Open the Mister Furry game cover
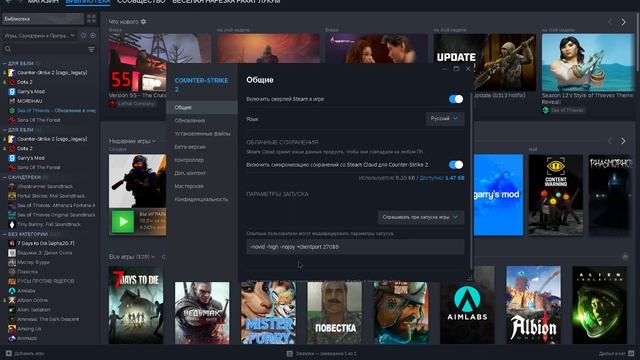The image size is (640, 360). coord(268,312)
